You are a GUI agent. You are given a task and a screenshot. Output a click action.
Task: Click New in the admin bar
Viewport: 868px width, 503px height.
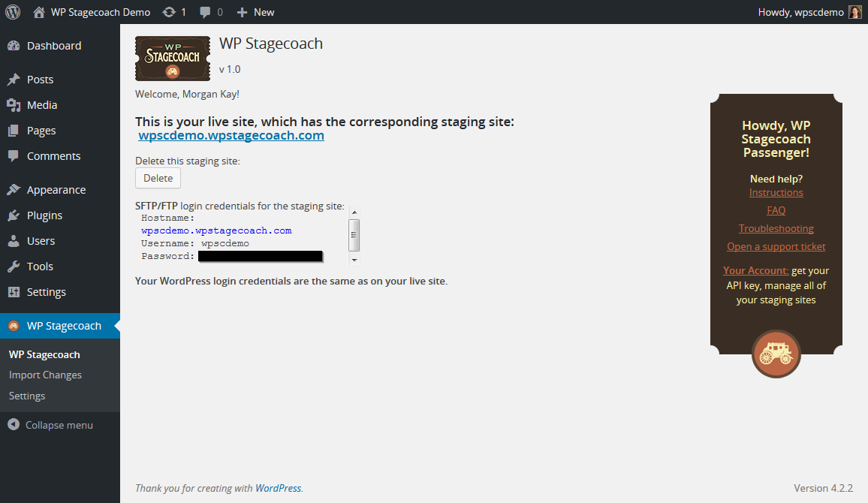[264, 12]
